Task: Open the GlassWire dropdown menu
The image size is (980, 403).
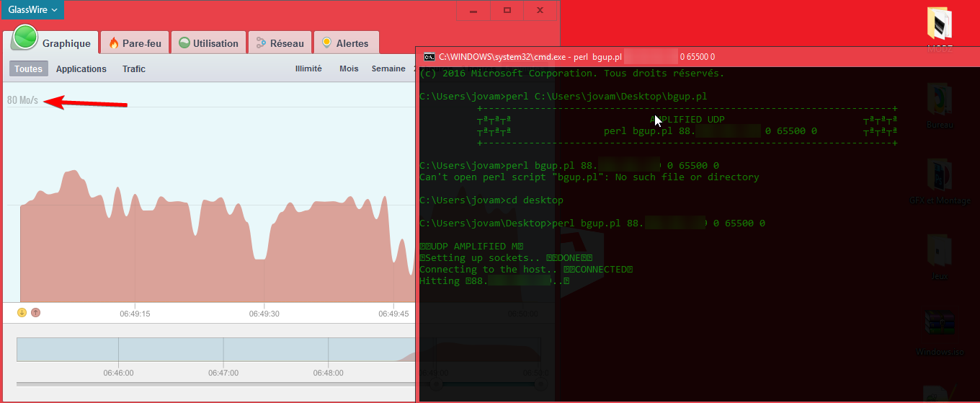Action: point(32,10)
